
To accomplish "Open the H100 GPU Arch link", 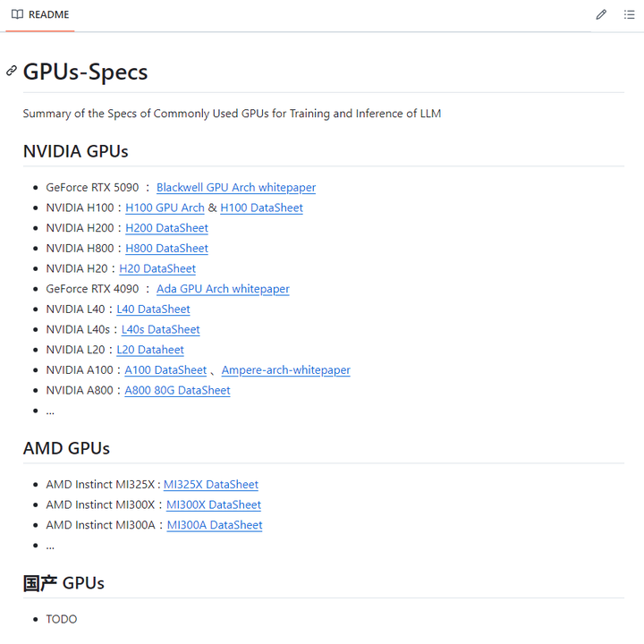I will click(165, 208).
